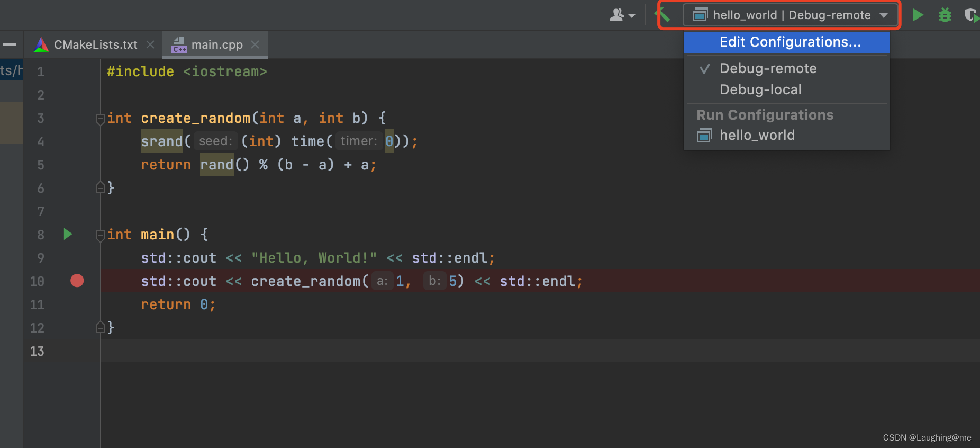Choose Edit Configurations... from the menu

click(787, 42)
